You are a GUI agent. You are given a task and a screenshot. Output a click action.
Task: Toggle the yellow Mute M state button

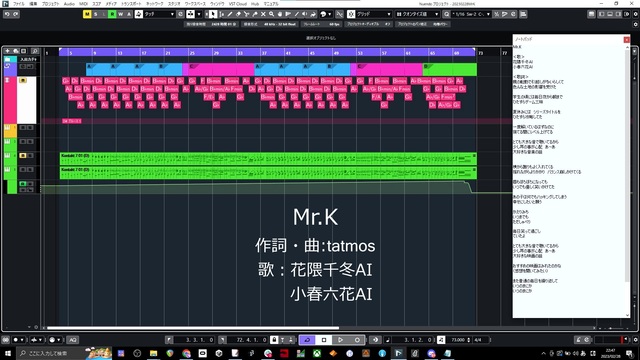tap(87, 14)
